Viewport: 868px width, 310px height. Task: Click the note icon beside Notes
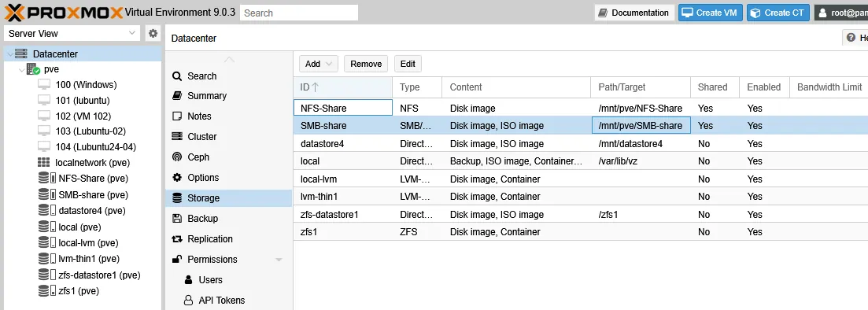177,116
